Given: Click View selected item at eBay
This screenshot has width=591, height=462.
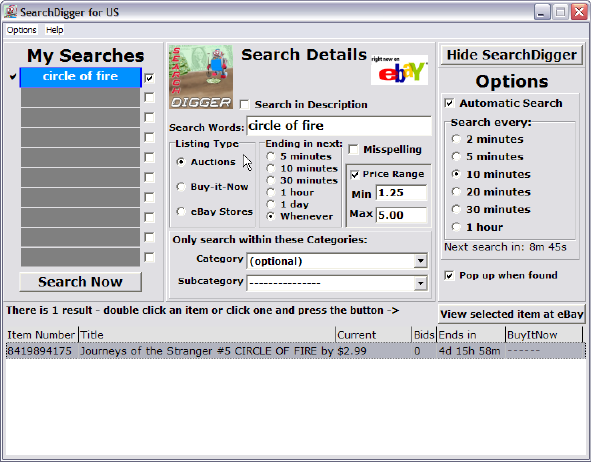Looking at the screenshot, I should (x=511, y=314).
